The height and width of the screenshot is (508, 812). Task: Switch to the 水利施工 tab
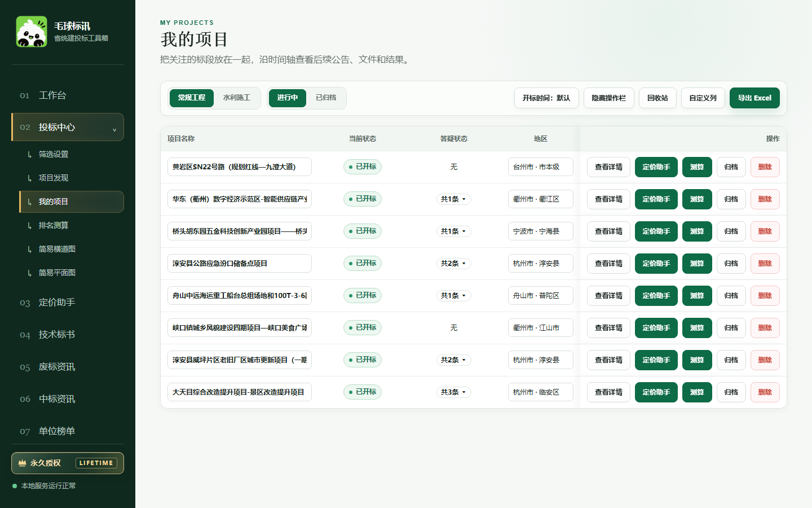pyautogui.click(x=237, y=98)
